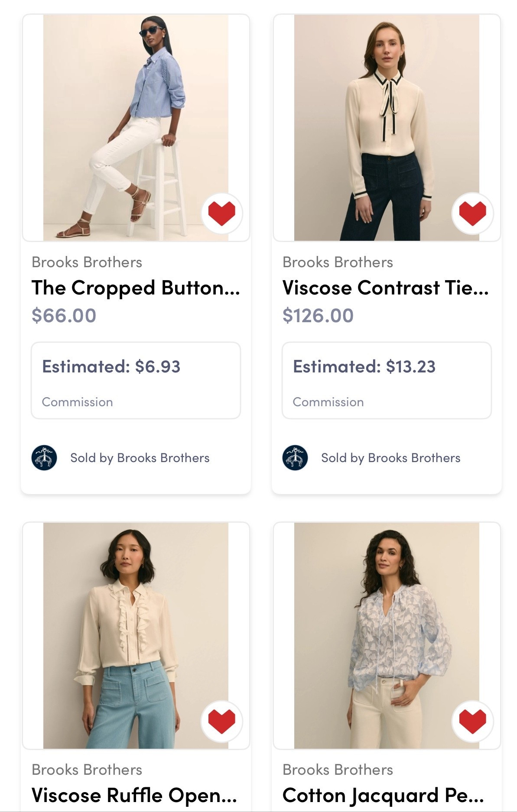Click "Sold by Brooks Brothers" under $126.00 item
The height and width of the screenshot is (812, 517).
pos(390,458)
